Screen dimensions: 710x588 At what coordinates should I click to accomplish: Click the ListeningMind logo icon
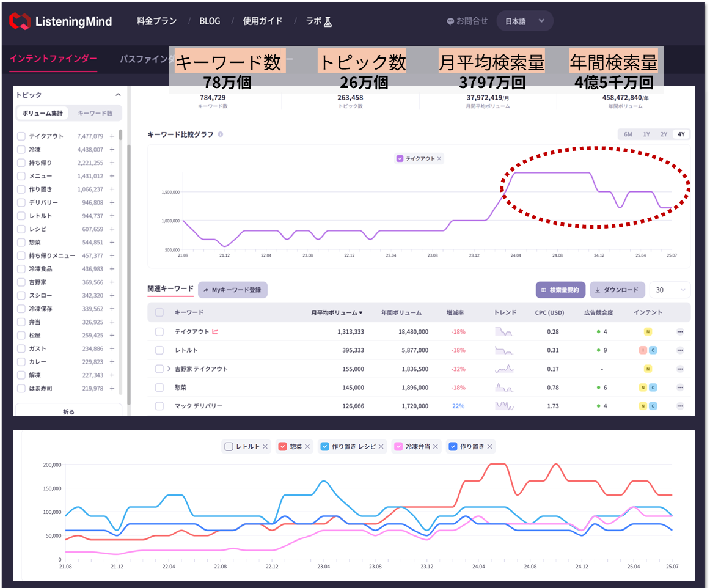[x=20, y=21]
